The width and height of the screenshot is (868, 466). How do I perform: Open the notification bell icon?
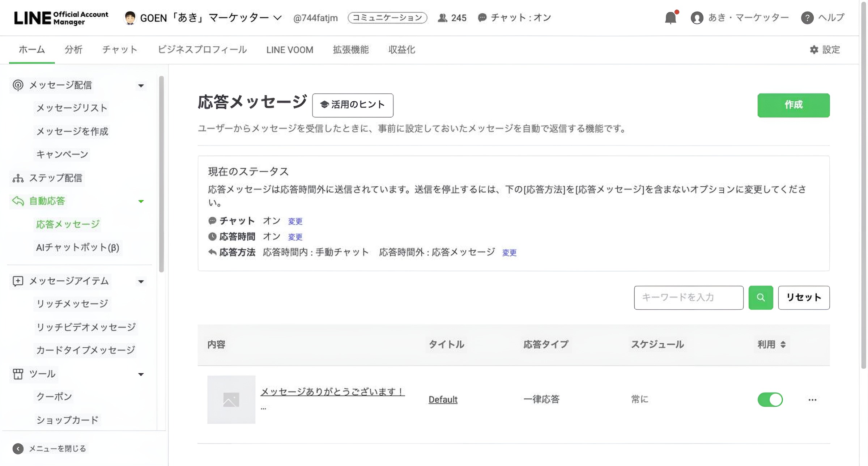671,17
